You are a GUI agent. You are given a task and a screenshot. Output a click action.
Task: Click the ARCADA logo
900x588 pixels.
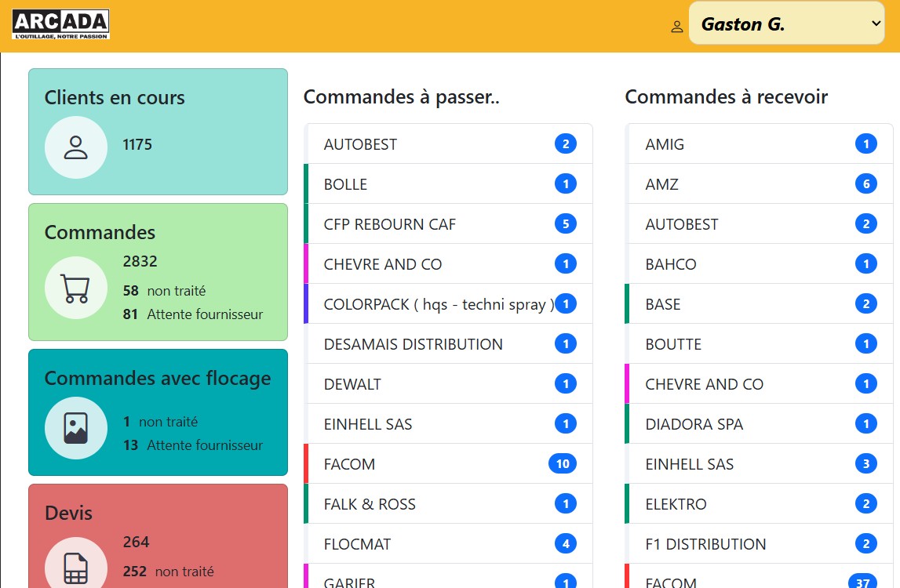tap(60, 24)
